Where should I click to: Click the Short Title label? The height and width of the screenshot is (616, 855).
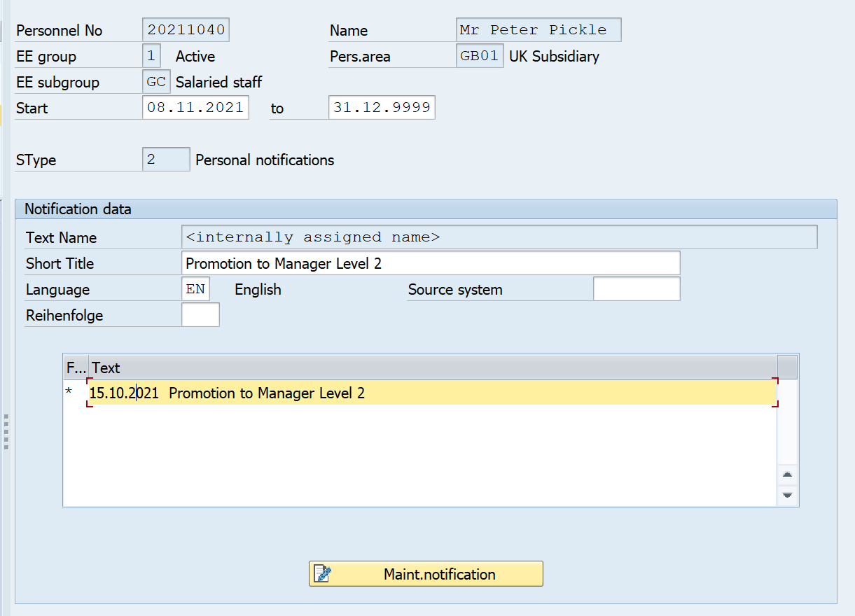pyautogui.click(x=60, y=263)
